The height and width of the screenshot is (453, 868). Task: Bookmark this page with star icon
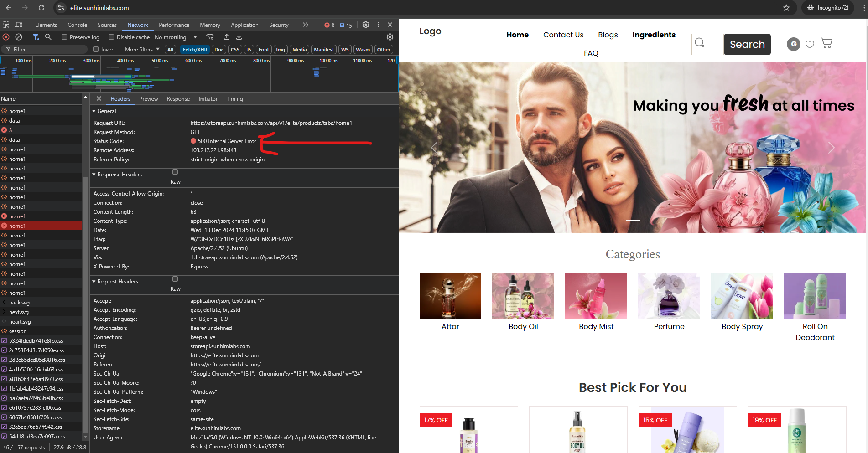point(786,8)
